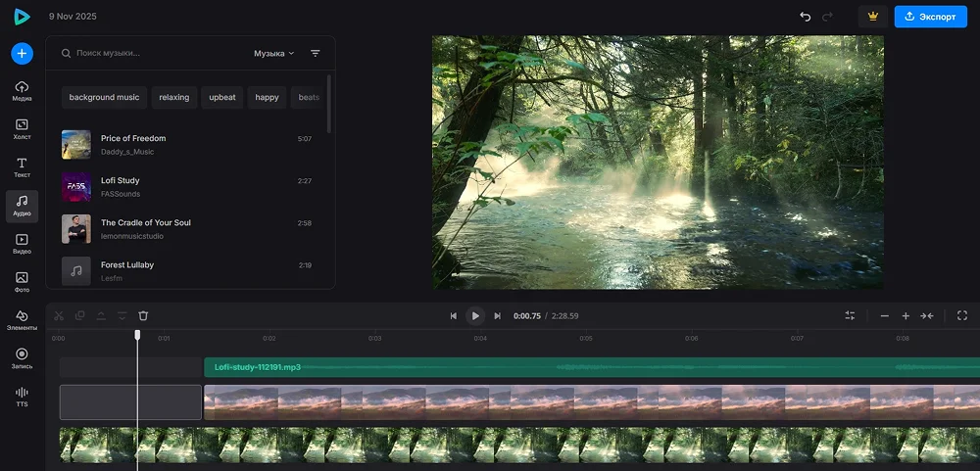Select the empty gray placeholder clip
Screen dimensions: 980x471
130,402
